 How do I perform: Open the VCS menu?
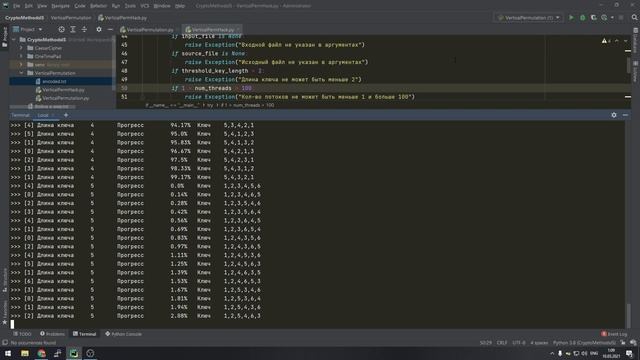(x=145, y=6)
